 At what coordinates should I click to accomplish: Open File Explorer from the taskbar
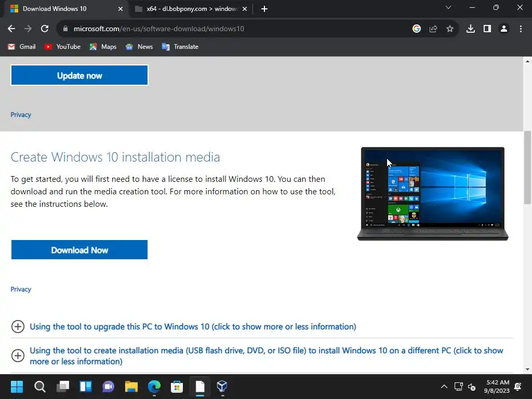[131, 387]
